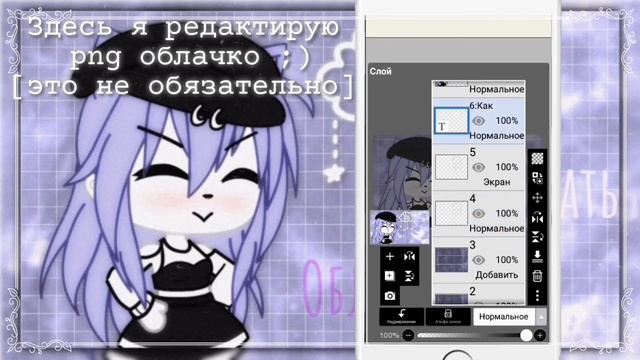The height and width of the screenshot is (360, 640).
Task: Click the flip horizontal icon beside the plus
Action: pyautogui.click(x=409, y=256)
